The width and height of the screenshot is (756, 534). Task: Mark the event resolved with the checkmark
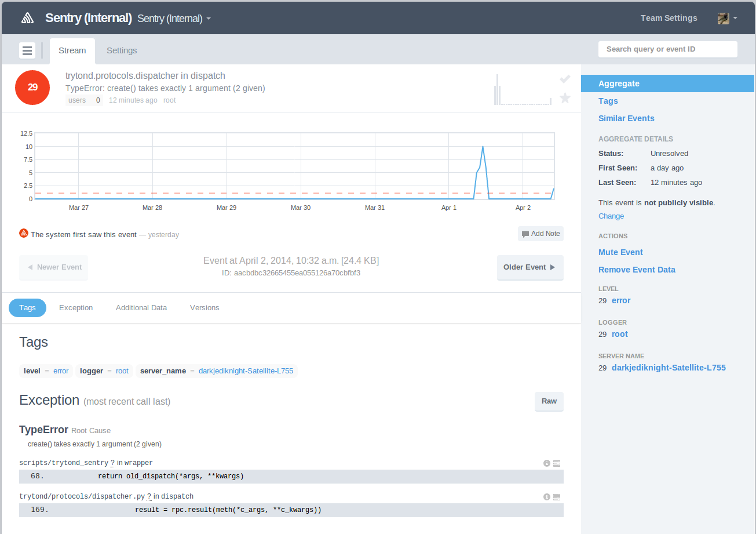[565, 79]
